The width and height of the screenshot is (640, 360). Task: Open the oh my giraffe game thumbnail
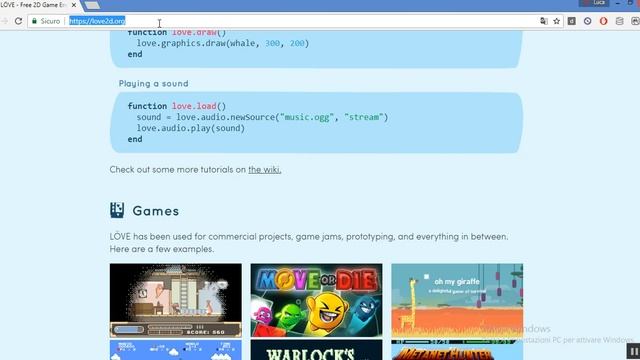[457, 300]
